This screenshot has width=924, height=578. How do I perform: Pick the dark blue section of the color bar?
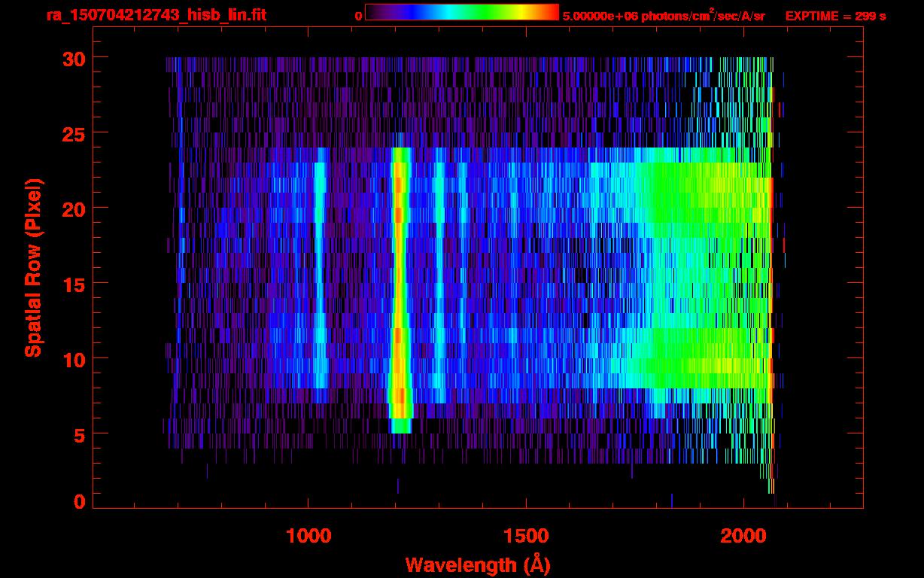point(399,13)
